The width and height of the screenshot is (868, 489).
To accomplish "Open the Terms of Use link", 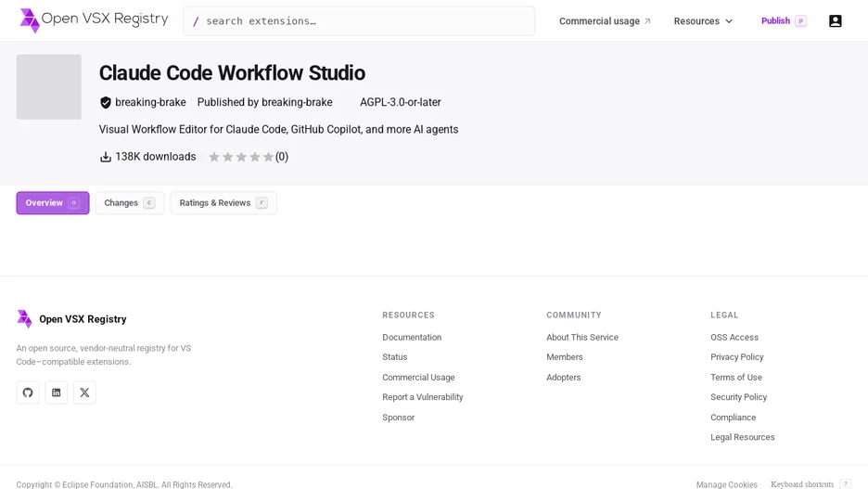I will point(736,377).
